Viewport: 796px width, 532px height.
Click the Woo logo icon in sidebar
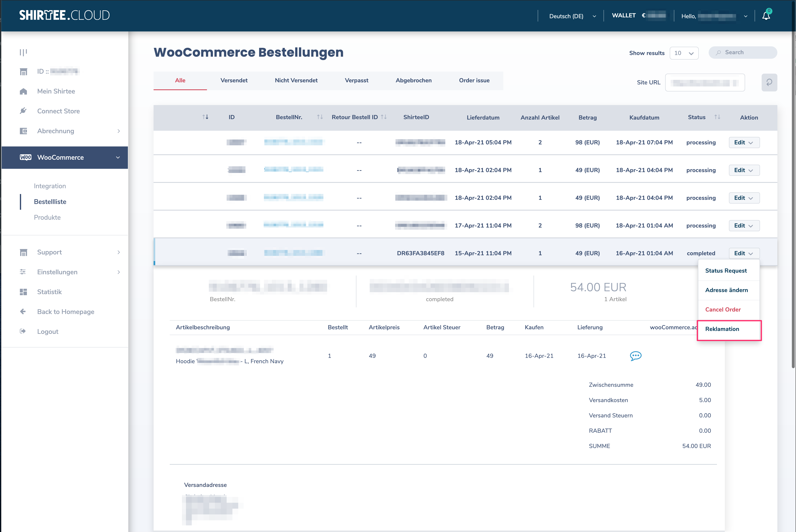[x=25, y=157]
